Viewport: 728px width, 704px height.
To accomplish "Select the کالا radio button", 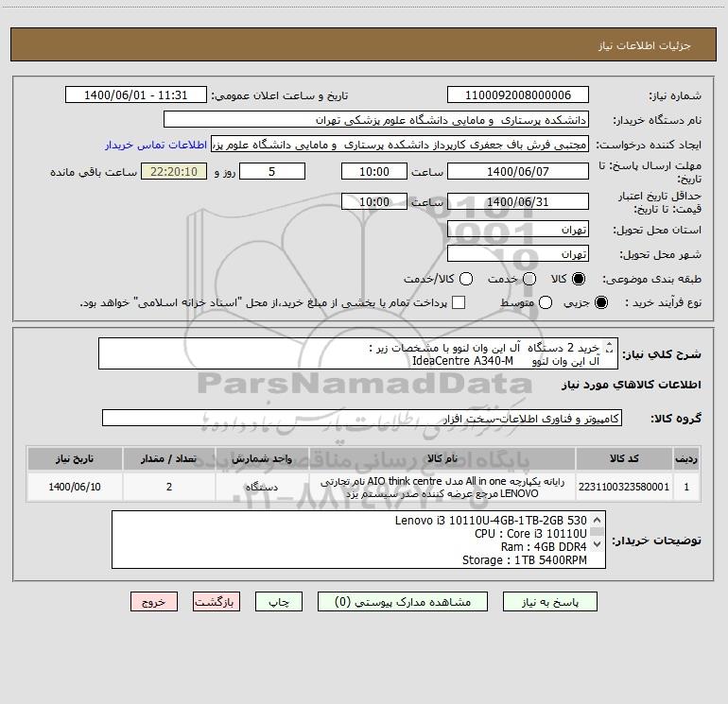I will [579, 279].
